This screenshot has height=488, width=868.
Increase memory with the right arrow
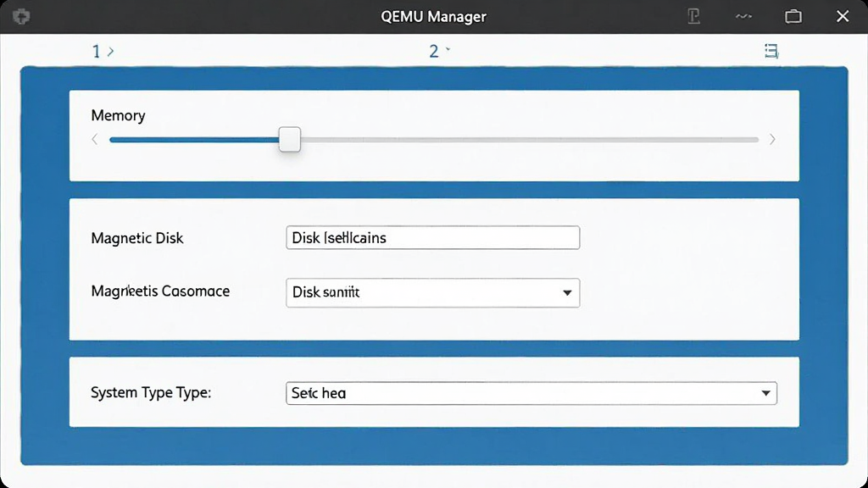click(772, 140)
